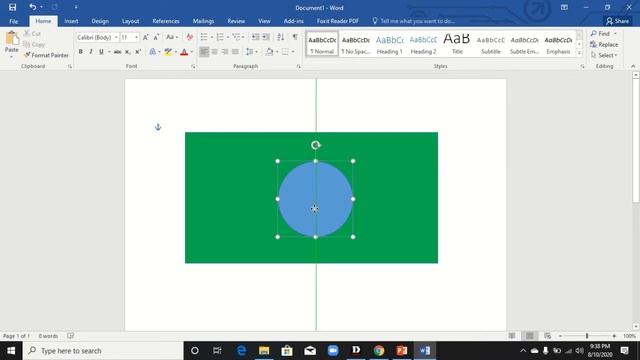The width and height of the screenshot is (640, 360).
Task: Open the borders dropdown arrow
Action: click(x=293, y=52)
